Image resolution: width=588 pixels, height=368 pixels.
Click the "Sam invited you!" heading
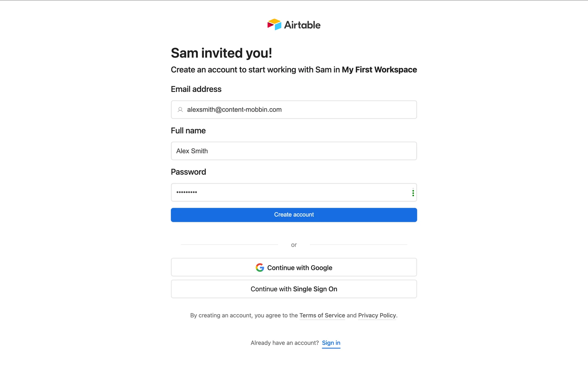(221, 53)
